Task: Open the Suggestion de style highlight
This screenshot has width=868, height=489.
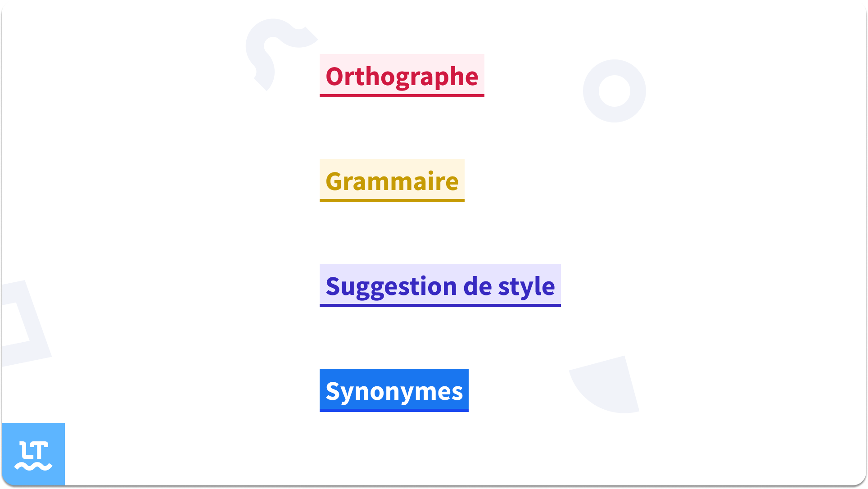Action: 440,285
